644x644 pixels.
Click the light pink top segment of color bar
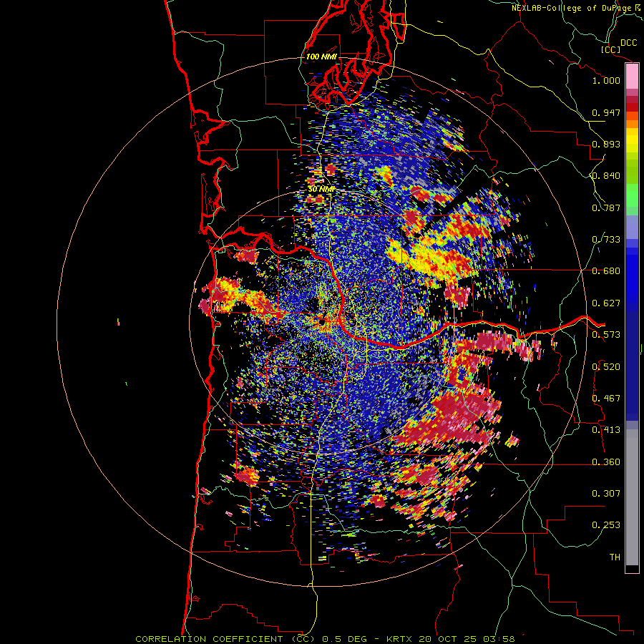[632, 76]
